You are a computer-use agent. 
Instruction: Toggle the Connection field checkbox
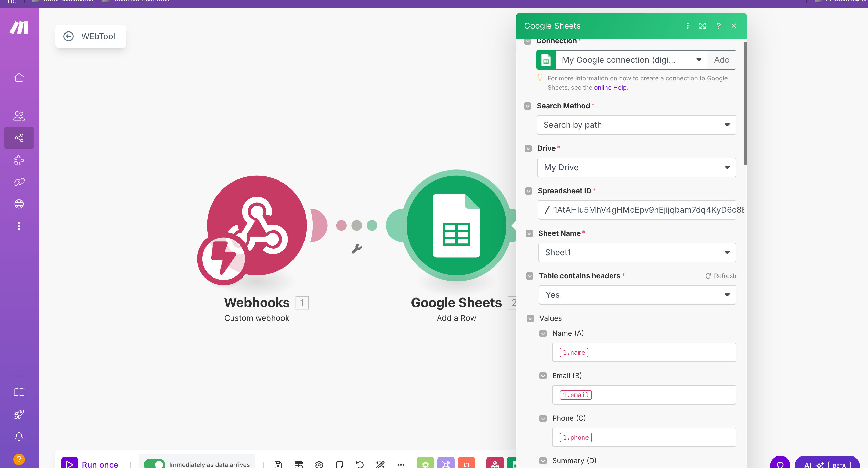point(528,41)
